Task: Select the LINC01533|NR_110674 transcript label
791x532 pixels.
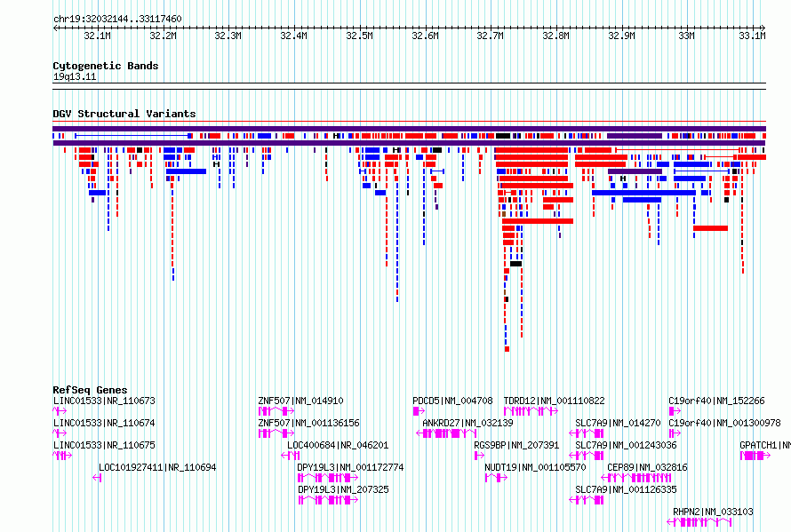Action: pos(104,423)
